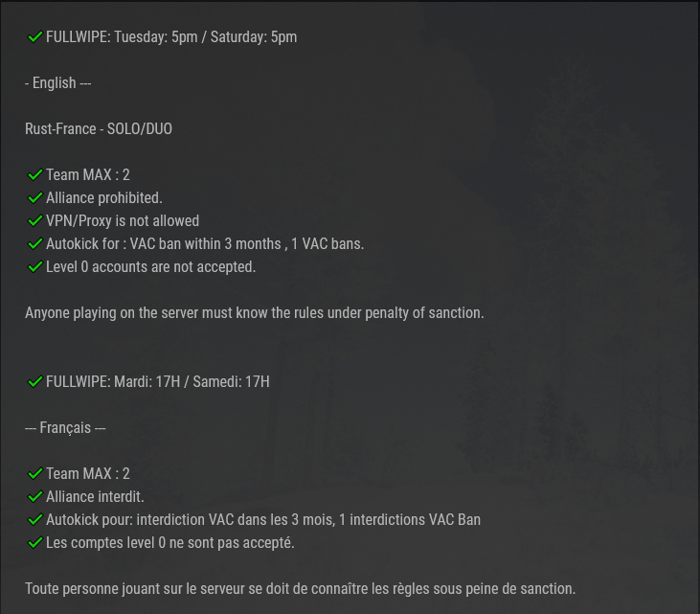Click the Toute personne jouant sur le serveur line
This screenshot has height=614, width=700.
[301, 588]
